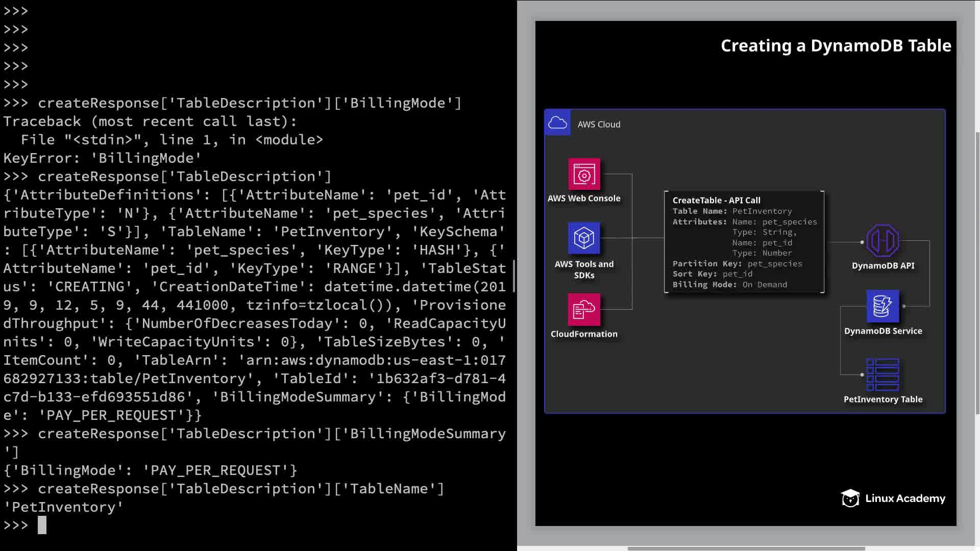Screen dimensions: 980x551
Task: Click the horizontal scrollbar below the slide
Action: [746, 548]
